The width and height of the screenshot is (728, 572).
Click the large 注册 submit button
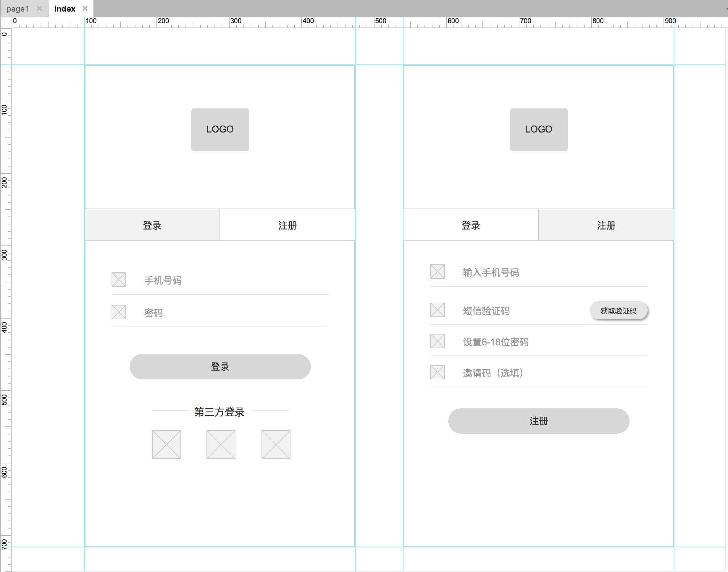539,421
